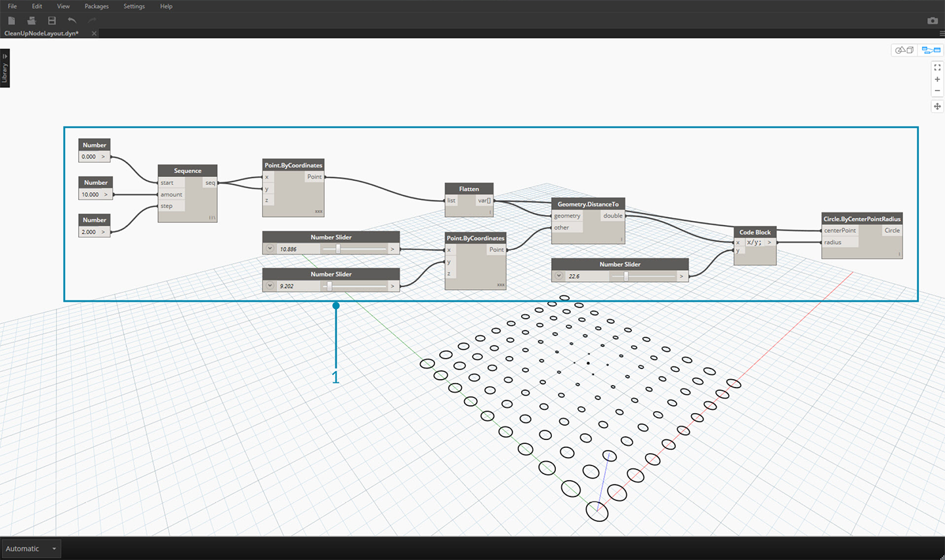Zoom out with the minus icon
The width and height of the screenshot is (945, 560).
(937, 90)
